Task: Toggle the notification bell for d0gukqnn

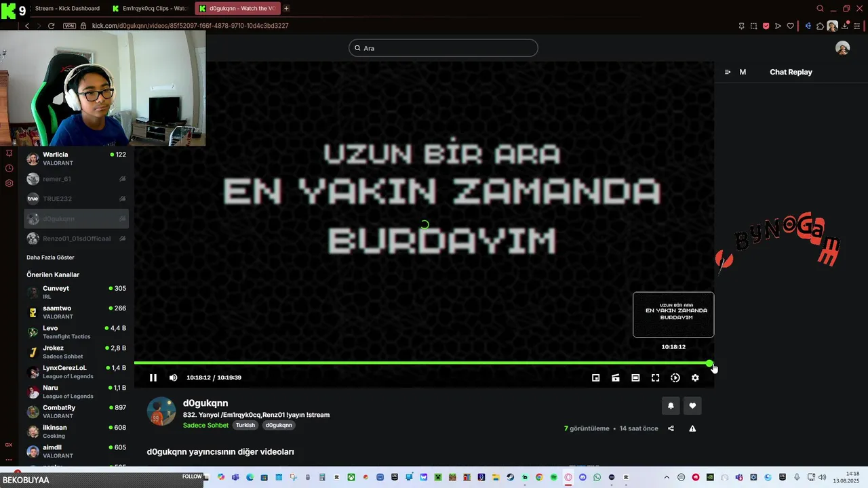Action: tap(671, 405)
